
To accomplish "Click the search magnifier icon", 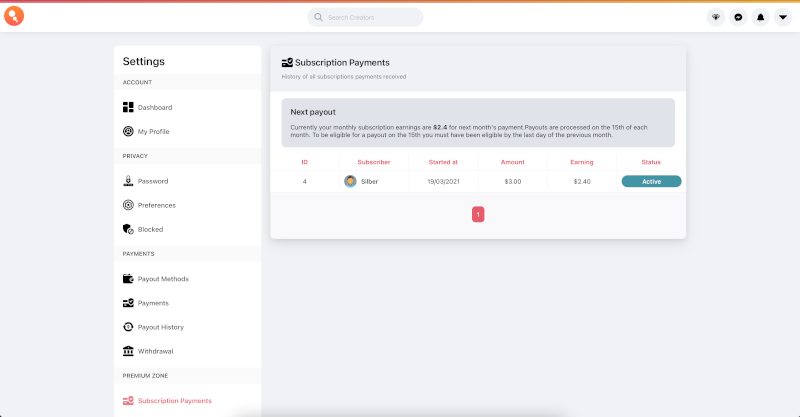I will pyautogui.click(x=318, y=17).
